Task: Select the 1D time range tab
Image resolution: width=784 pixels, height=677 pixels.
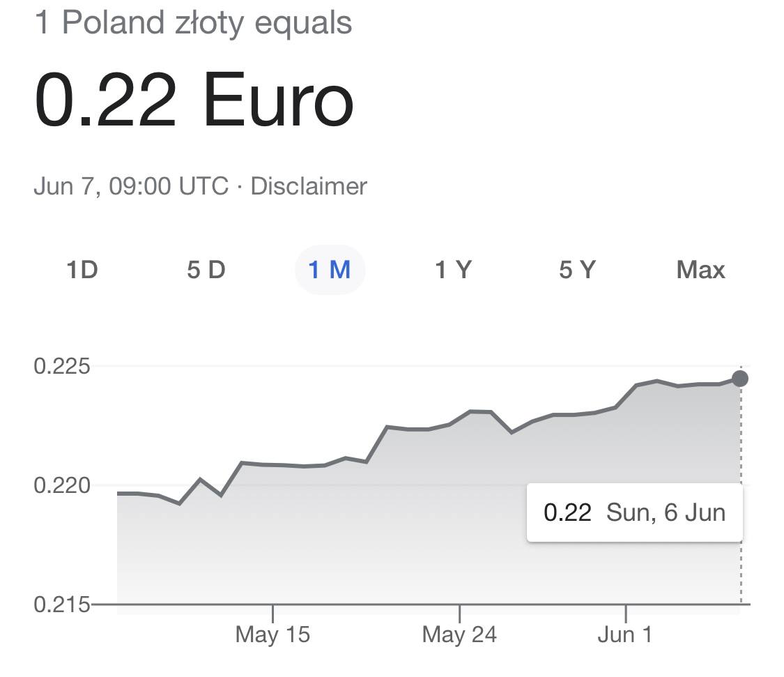Action: 82,270
